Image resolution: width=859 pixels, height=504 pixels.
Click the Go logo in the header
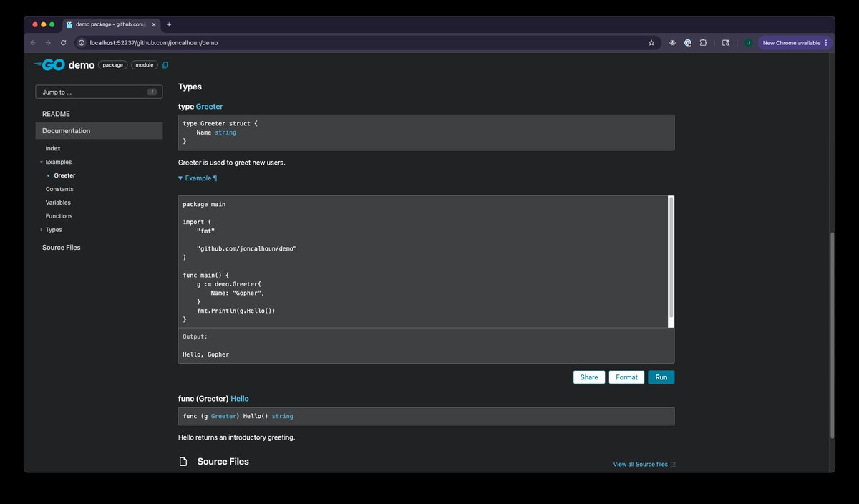click(x=49, y=64)
